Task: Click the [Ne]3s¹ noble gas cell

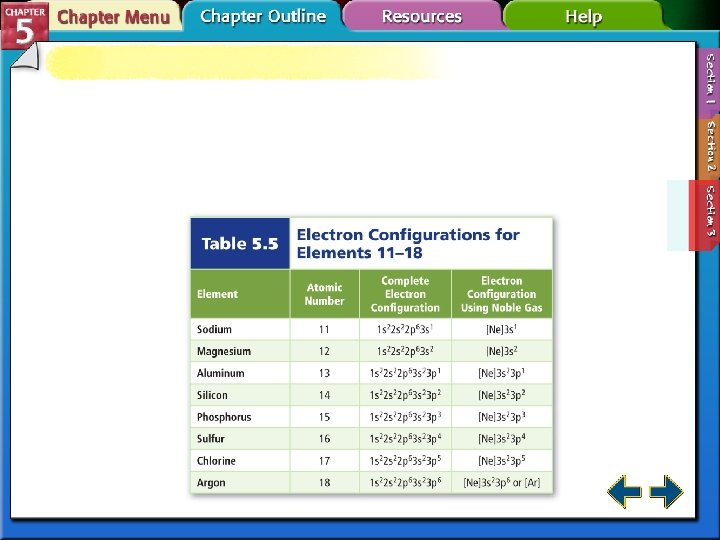Action: pyautogui.click(x=501, y=329)
